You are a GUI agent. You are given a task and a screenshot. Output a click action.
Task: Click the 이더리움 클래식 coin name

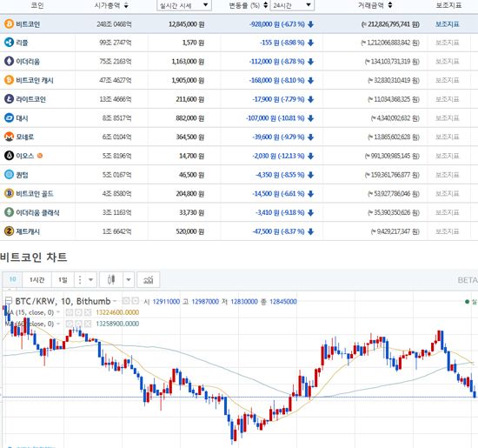37,213
